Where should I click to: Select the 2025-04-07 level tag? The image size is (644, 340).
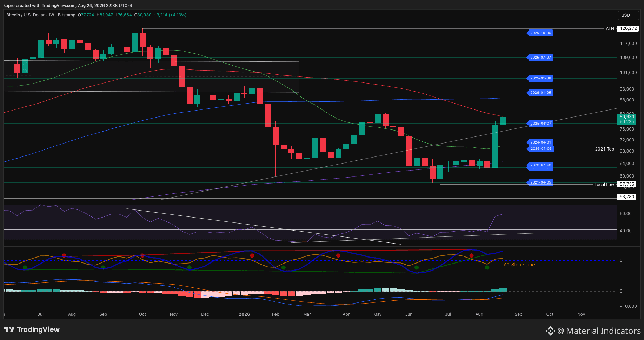pyautogui.click(x=540, y=124)
